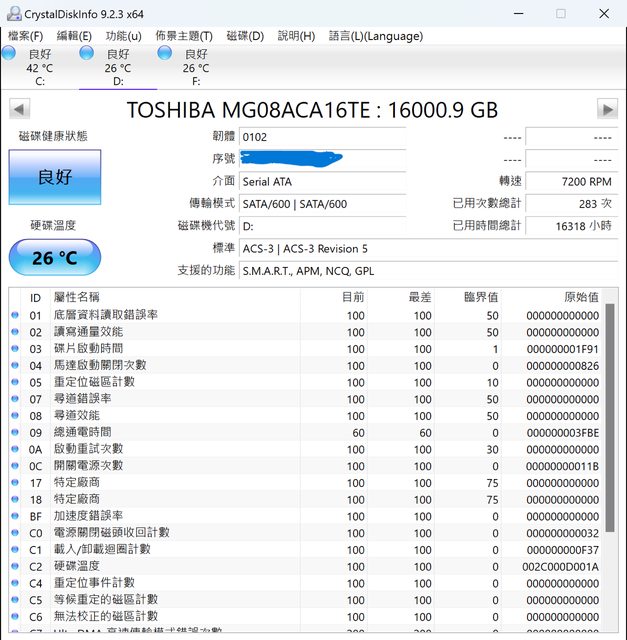Click the power on count value 283 次
The height and width of the screenshot is (640, 627).
point(572,204)
